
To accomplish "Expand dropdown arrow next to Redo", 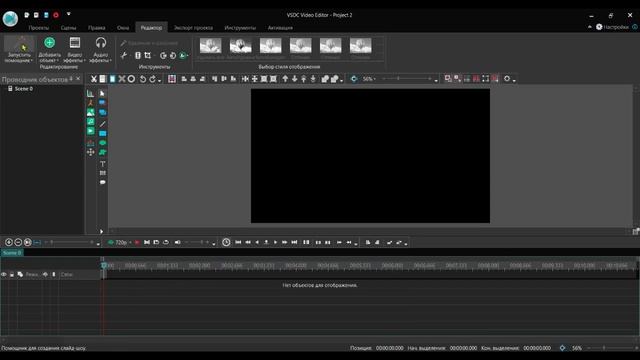I will 159,80.
